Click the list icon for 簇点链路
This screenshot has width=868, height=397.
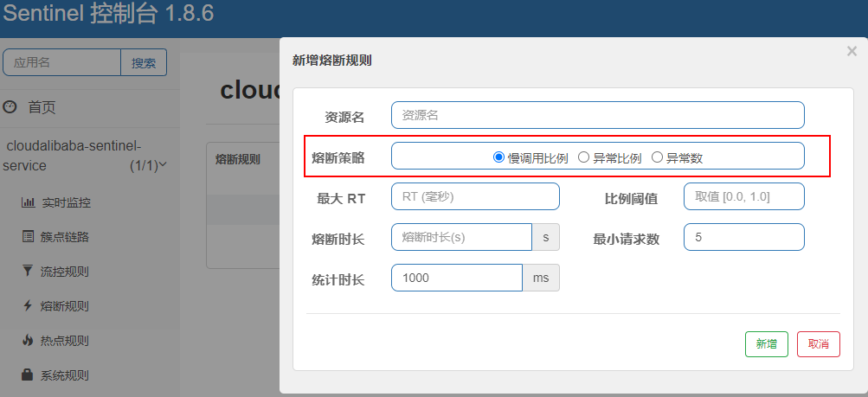[x=28, y=237]
